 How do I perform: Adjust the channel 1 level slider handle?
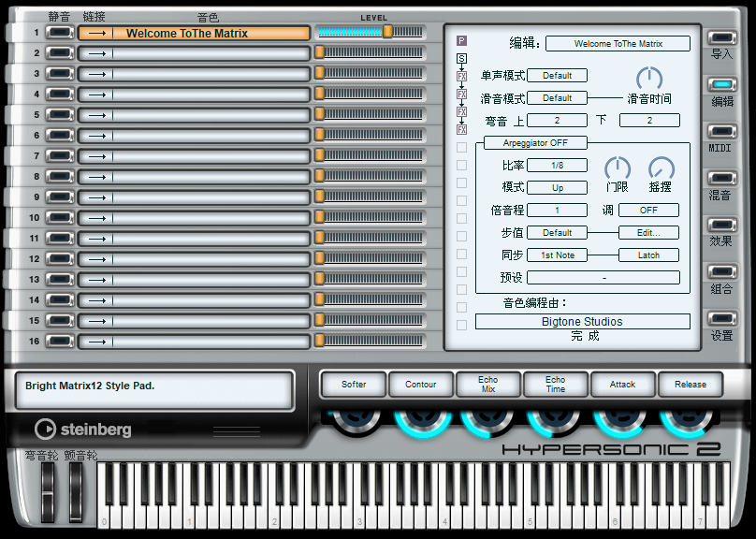387,32
